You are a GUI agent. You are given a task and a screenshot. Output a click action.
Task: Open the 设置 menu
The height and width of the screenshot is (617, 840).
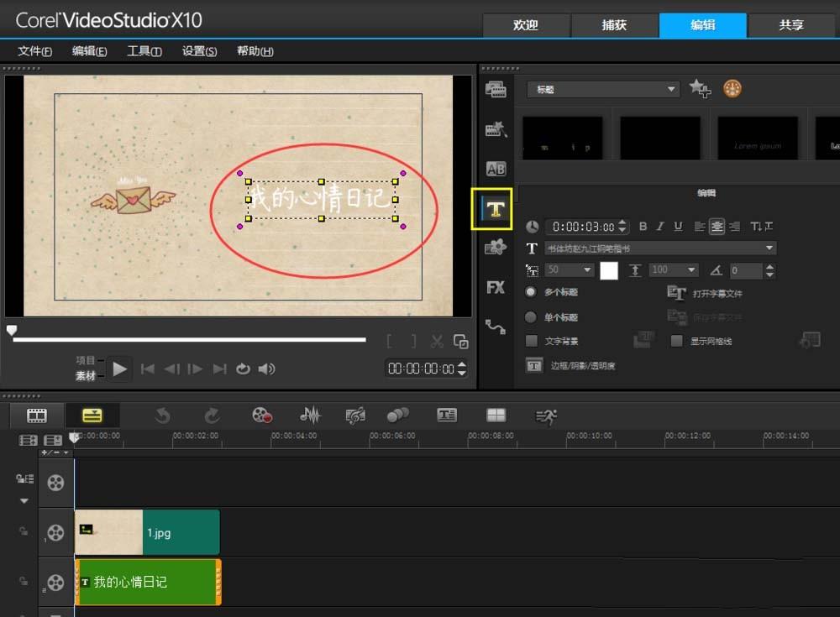coord(198,51)
